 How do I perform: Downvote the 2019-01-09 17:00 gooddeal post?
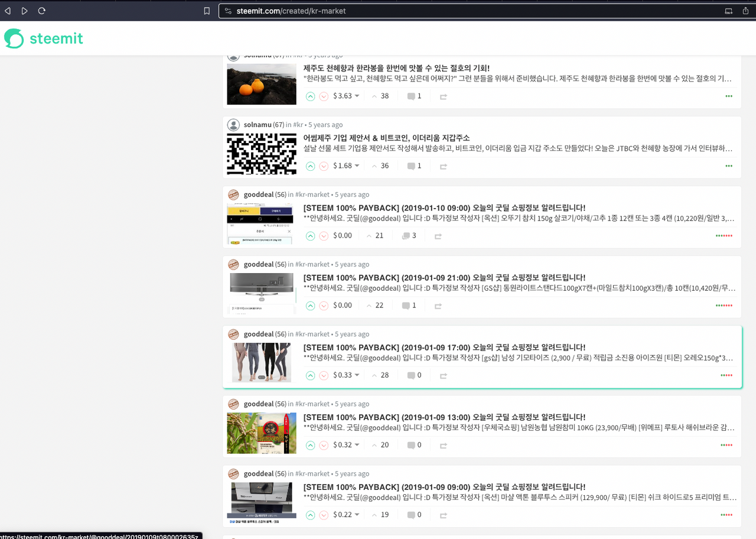pyautogui.click(x=324, y=375)
